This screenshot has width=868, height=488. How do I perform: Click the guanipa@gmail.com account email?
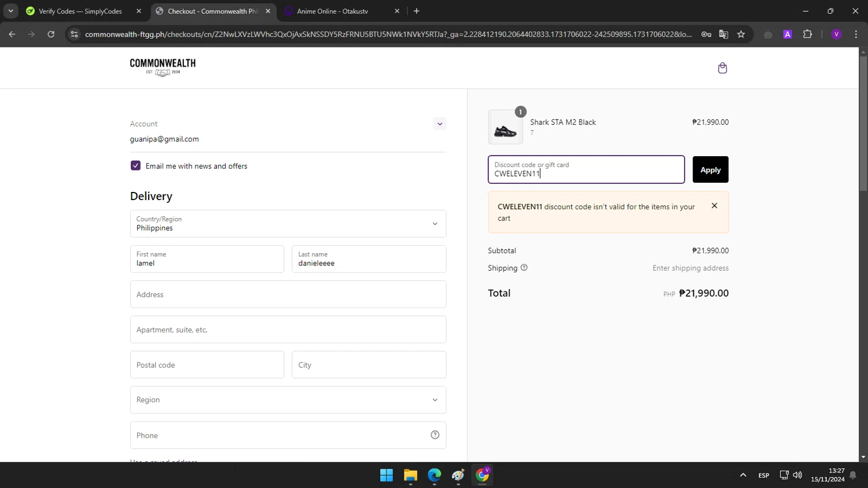coord(164,139)
